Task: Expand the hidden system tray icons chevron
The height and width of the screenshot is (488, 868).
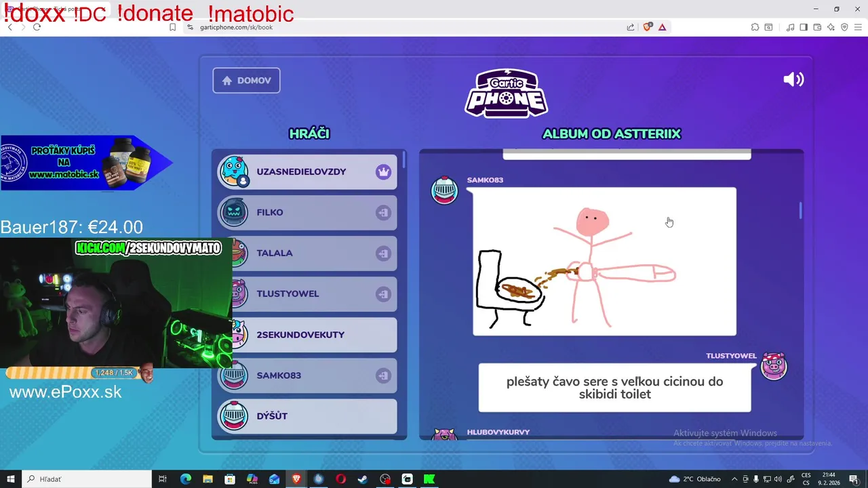Action: 734,479
